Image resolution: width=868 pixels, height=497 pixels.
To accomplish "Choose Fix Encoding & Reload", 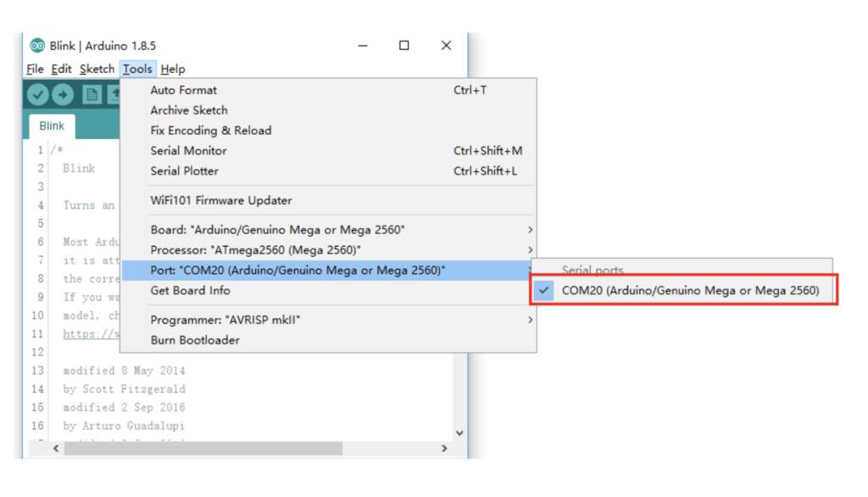I will click(x=329, y=131).
